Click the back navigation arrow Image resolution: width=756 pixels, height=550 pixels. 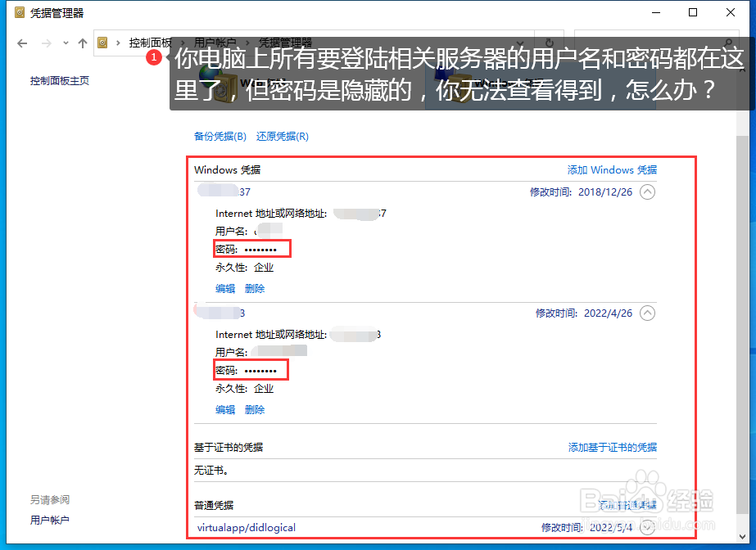tap(22, 43)
